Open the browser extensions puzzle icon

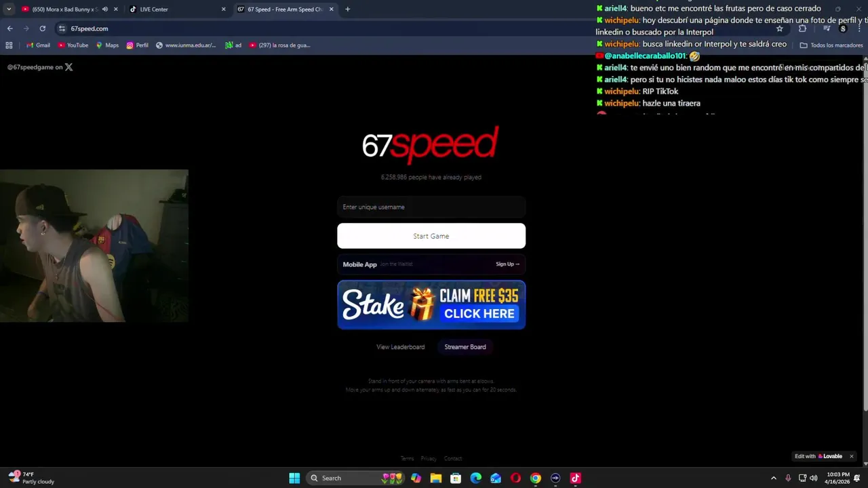802,28
